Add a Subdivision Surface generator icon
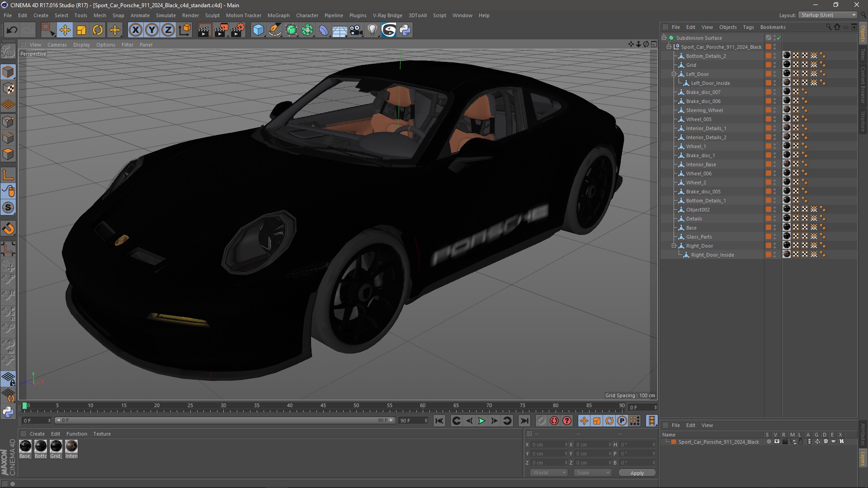868x488 pixels. [291, 30]
